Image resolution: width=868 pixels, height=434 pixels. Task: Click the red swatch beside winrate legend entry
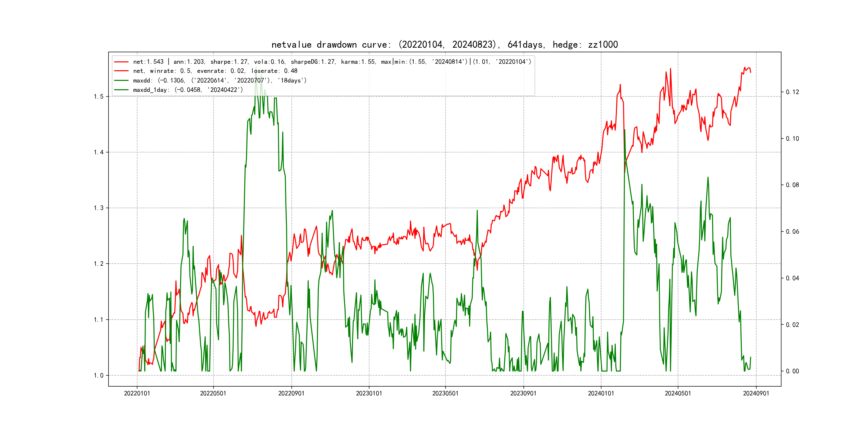121,71
